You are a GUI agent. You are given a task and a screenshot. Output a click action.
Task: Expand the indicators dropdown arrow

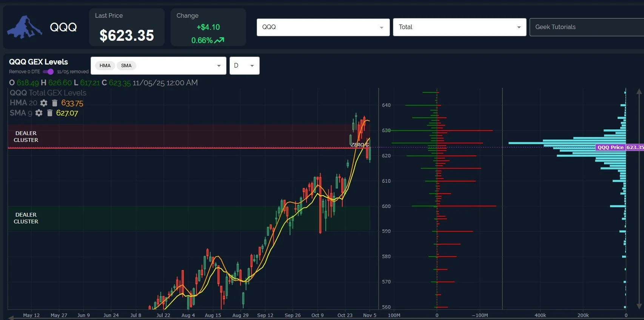pos(219,66)
